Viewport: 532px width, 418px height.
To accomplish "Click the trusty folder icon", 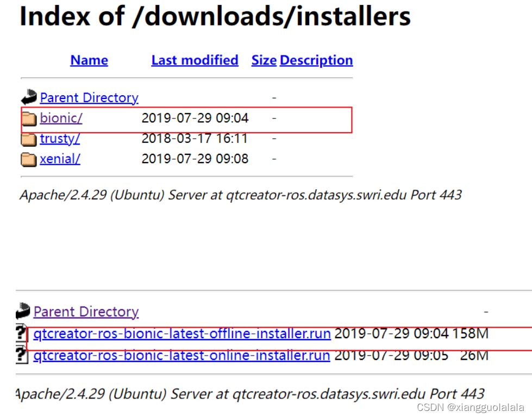I will (29, 139).
